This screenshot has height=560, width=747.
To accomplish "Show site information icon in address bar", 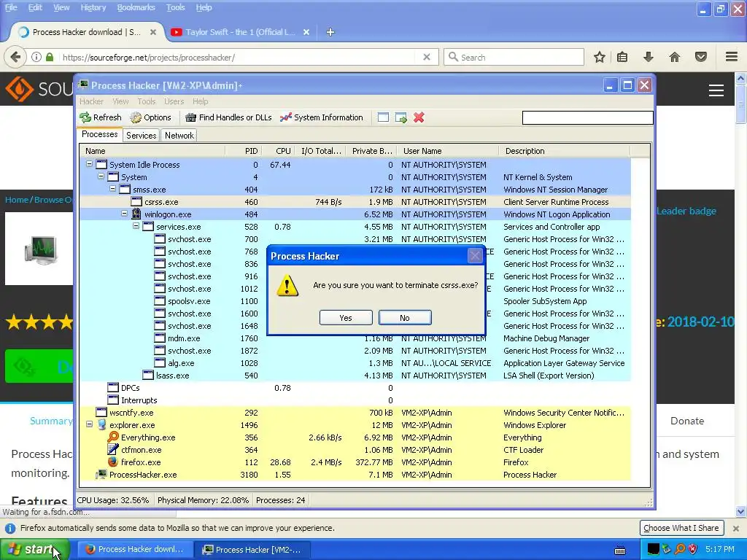I will (x=36, y=57).
